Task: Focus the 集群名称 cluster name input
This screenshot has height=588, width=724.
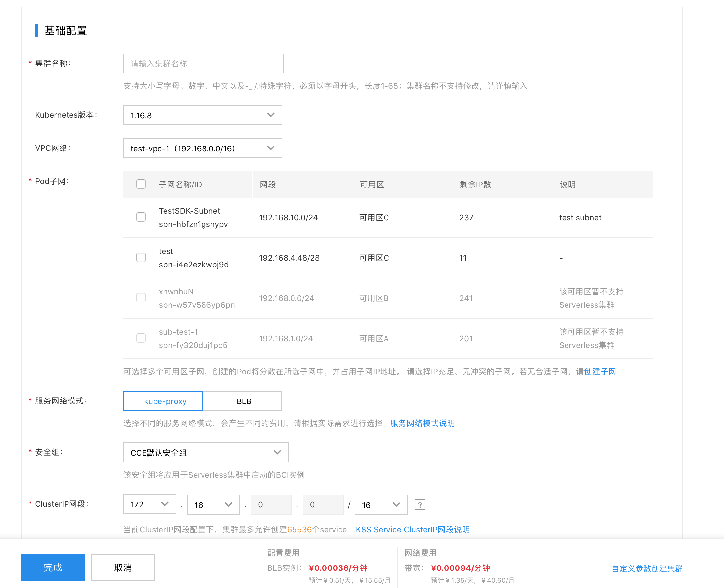Action: coord(204,63)
